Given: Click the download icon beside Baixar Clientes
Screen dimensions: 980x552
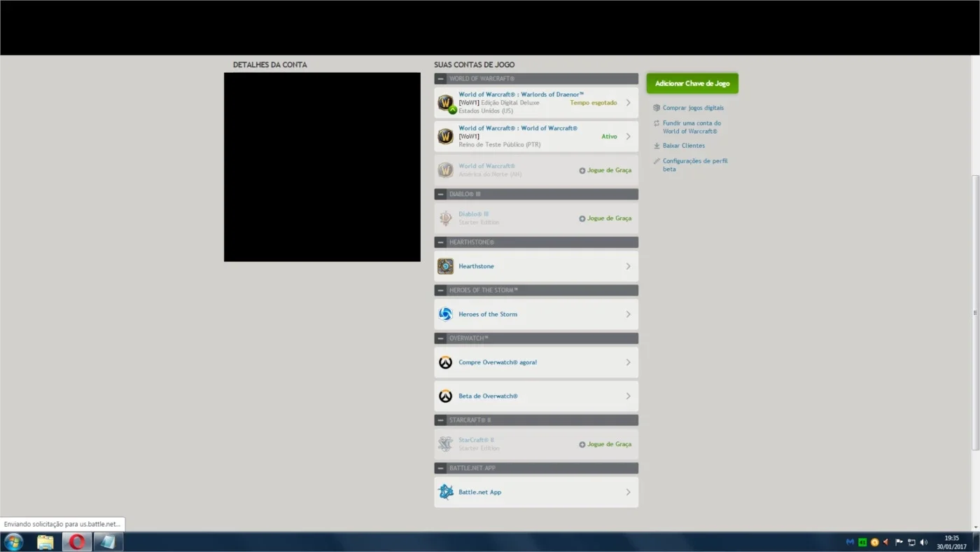Looking at the screenshot, I should [657, 146].
